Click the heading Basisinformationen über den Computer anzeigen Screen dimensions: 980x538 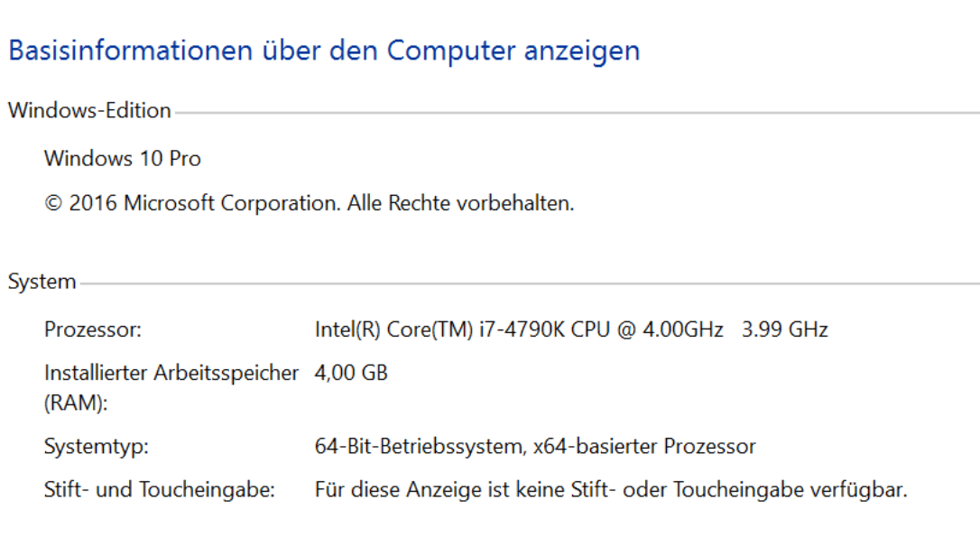(324, 51)
